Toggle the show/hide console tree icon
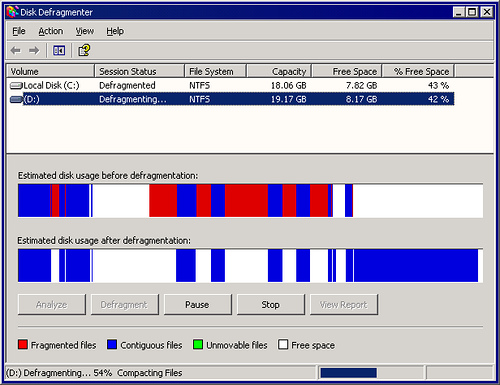 pyautogui.click(x=59, y=51)
